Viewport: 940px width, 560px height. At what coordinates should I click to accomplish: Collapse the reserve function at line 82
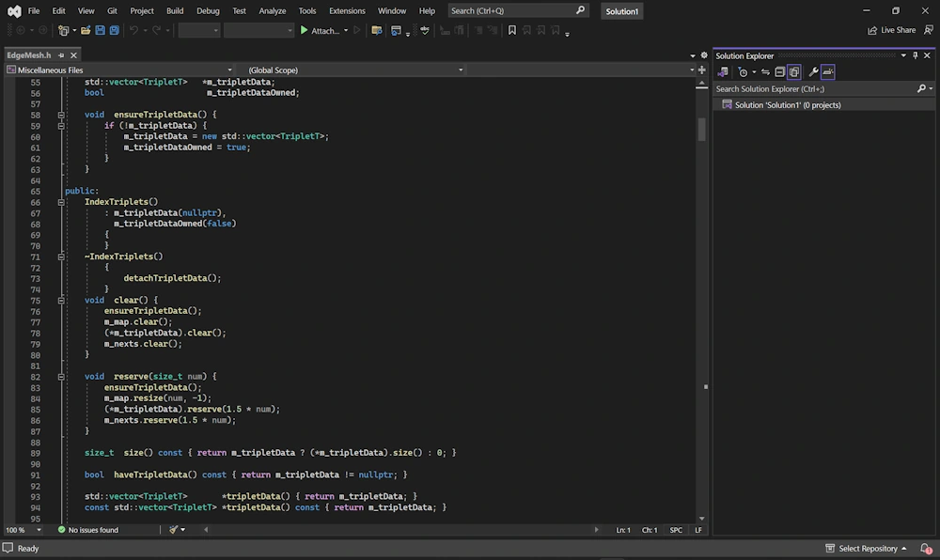(61, 377)
